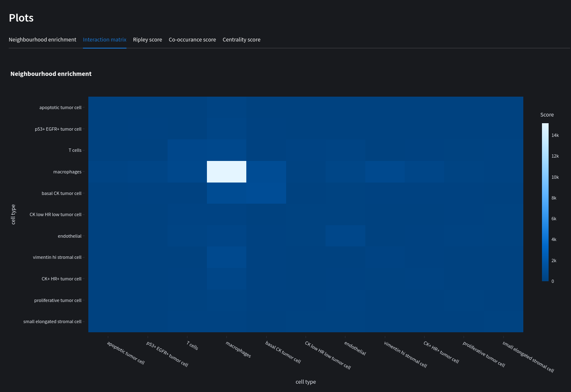Viewport: 571px width, 392px height.
Task: Click the 'small elongated stromal cell' y-axis label
Action: click(x=52, y=321)
